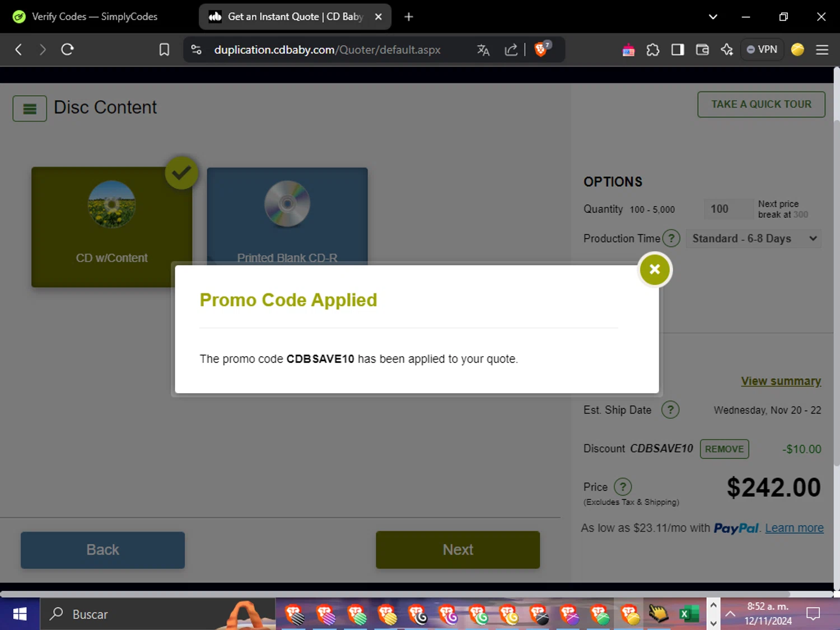The image size is (840, 630).
Task: Open the tab search dropdown
Action: [x=713, y=17]
